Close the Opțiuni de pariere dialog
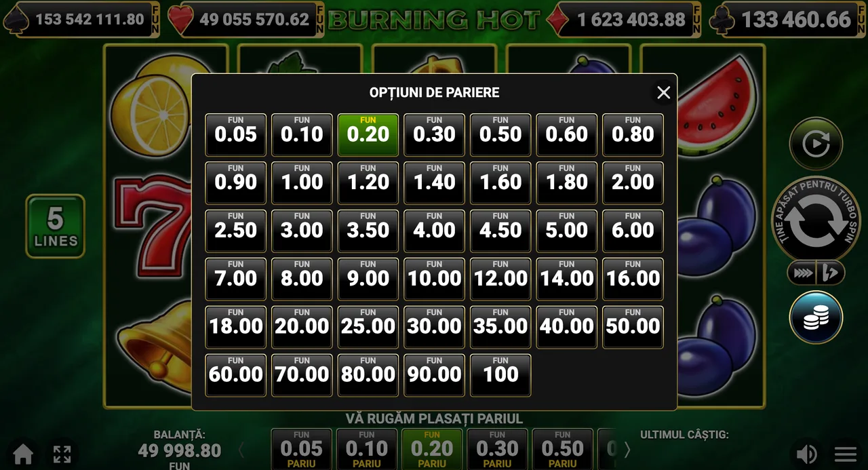The width and height of the screenshot is (868, 470). (663, 92)
